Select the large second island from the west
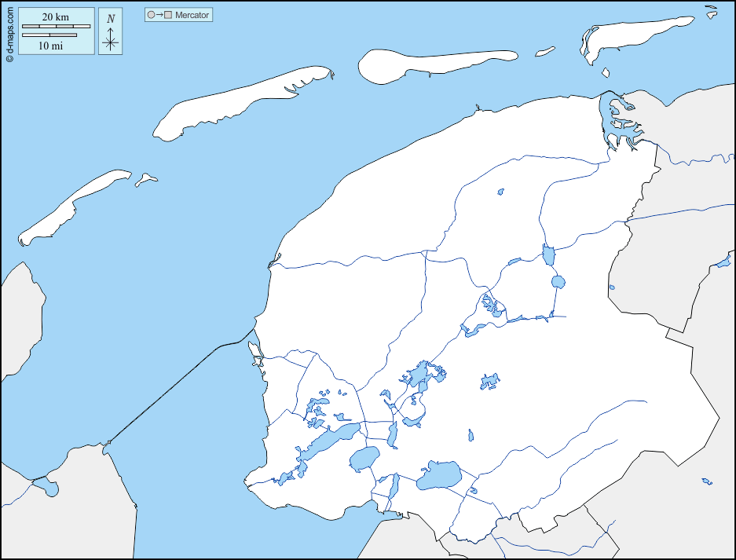 point(236,104)
